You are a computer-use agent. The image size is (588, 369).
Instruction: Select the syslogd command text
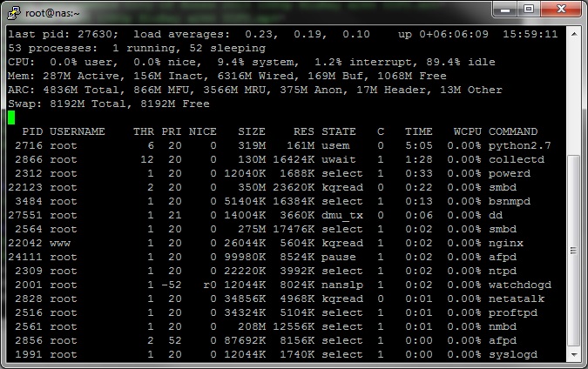[513, 354]
